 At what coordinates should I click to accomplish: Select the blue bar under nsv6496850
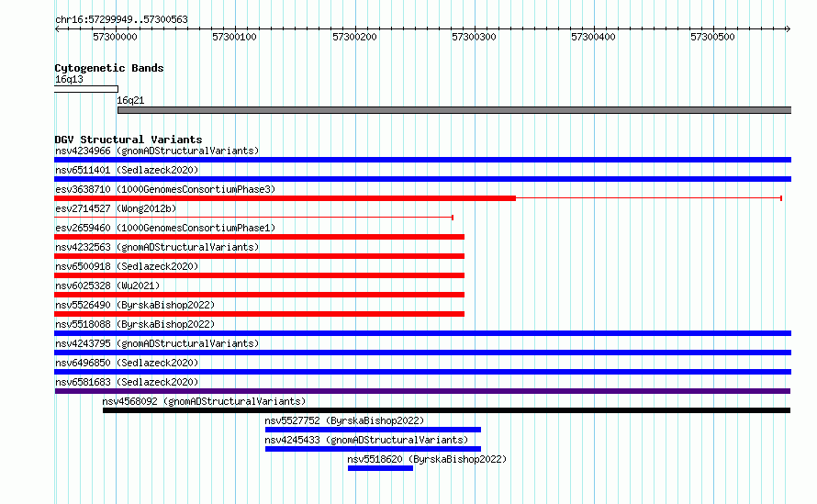422,372
